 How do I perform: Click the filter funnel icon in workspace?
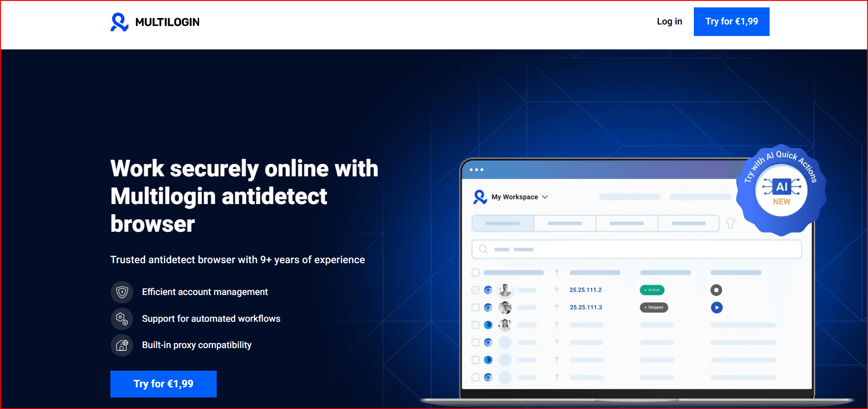(x=730, y=223)
